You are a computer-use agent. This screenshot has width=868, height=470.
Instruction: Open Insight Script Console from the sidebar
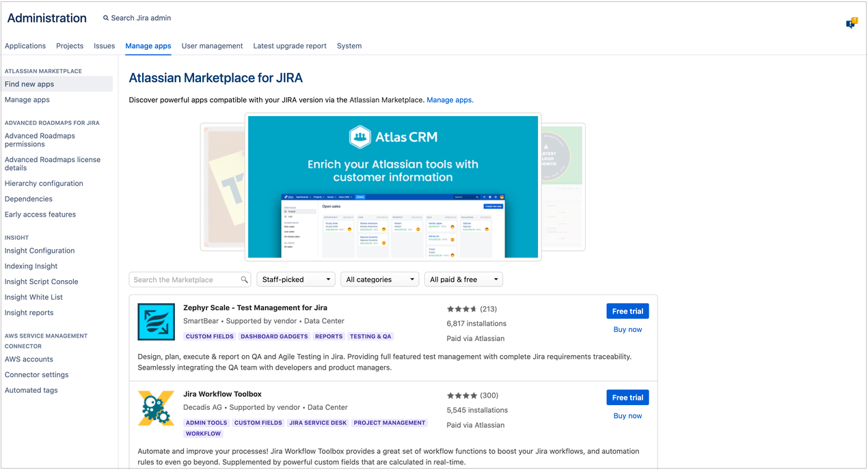point(41,281)
